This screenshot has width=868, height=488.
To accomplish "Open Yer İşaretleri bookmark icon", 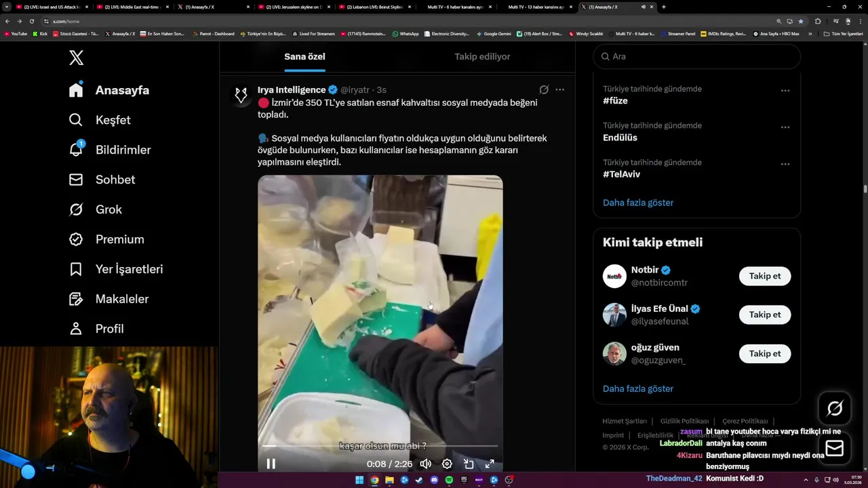I will (76, 269).
